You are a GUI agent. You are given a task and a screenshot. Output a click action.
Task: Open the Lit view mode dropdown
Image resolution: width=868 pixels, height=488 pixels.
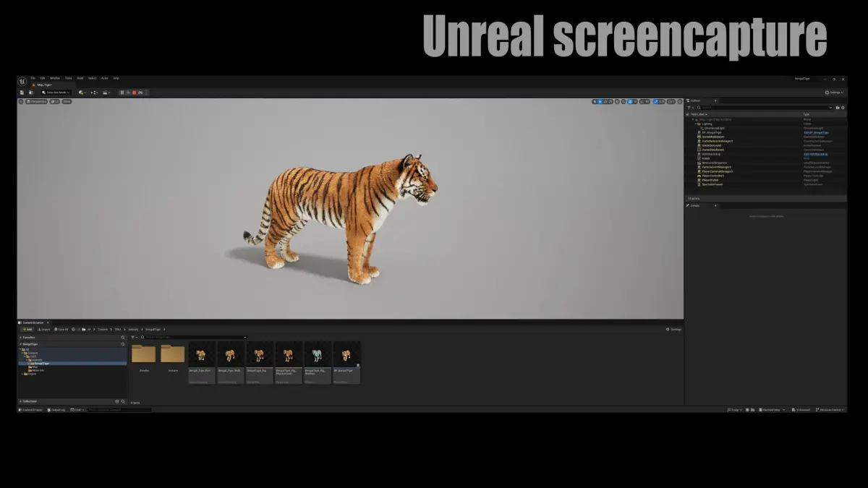[x=55, y=102]
